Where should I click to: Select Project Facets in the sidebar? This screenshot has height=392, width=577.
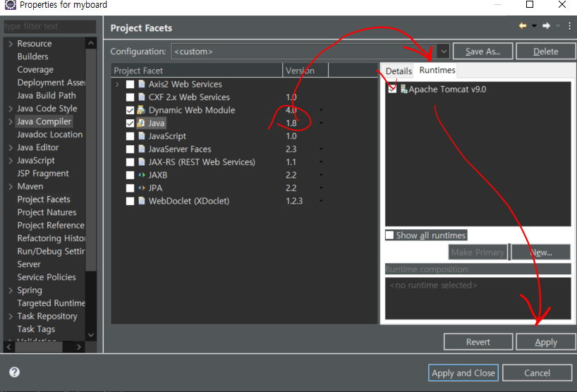click(44, 200)
